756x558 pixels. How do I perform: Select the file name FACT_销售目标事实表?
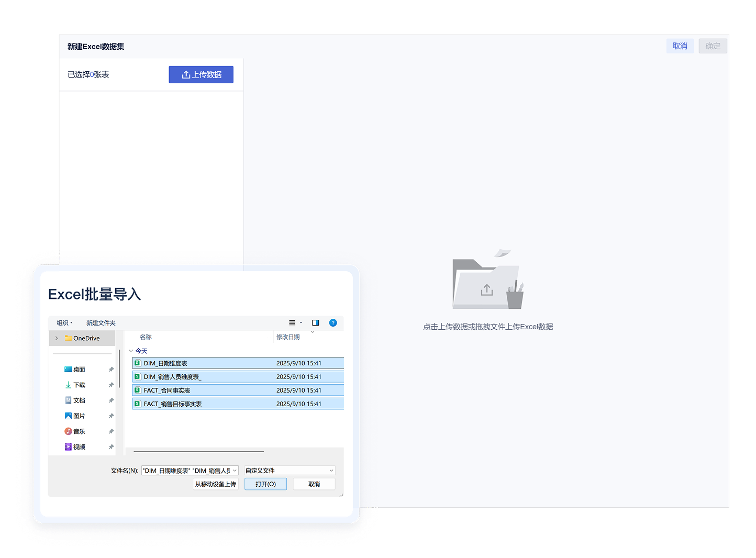[173, 404]
